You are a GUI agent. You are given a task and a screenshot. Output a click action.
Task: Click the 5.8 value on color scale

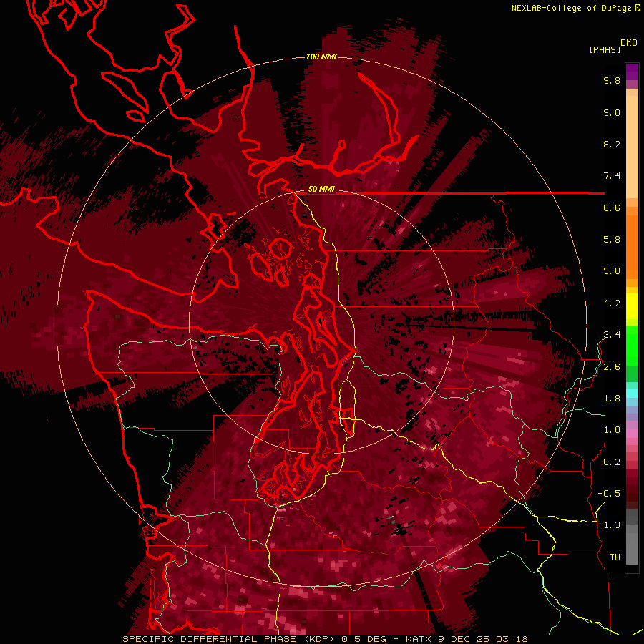[612, 240]
